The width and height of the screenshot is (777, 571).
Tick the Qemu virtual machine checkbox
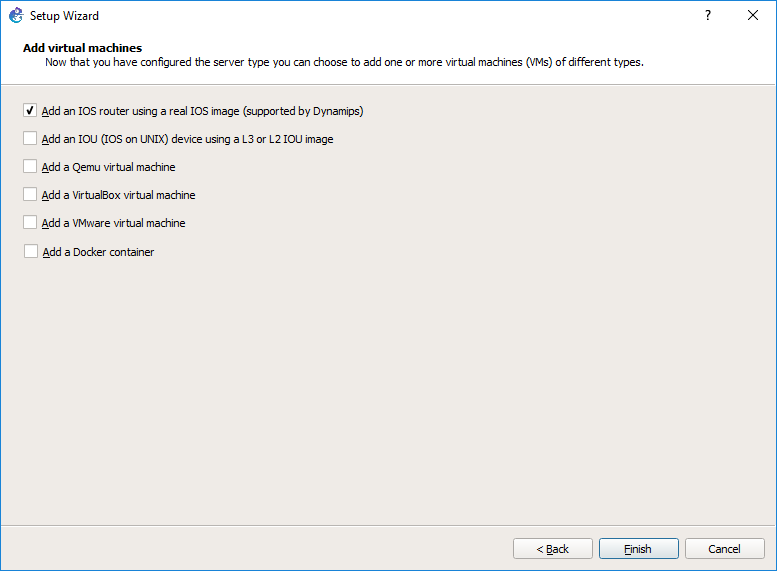(30, 166)
